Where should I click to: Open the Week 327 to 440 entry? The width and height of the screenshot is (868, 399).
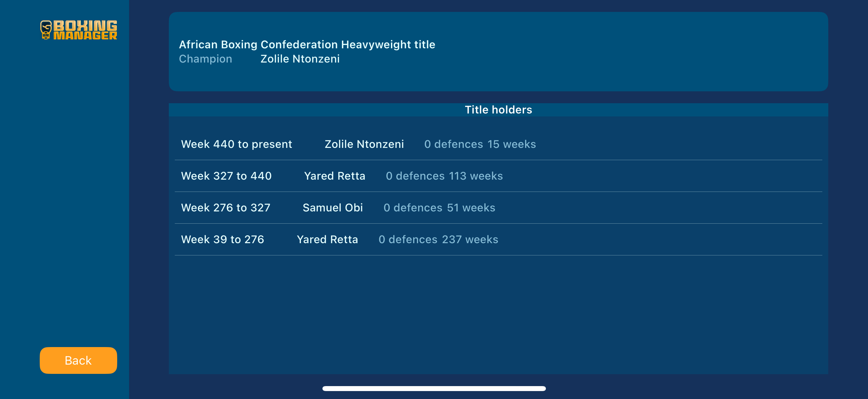click(498, 176)
